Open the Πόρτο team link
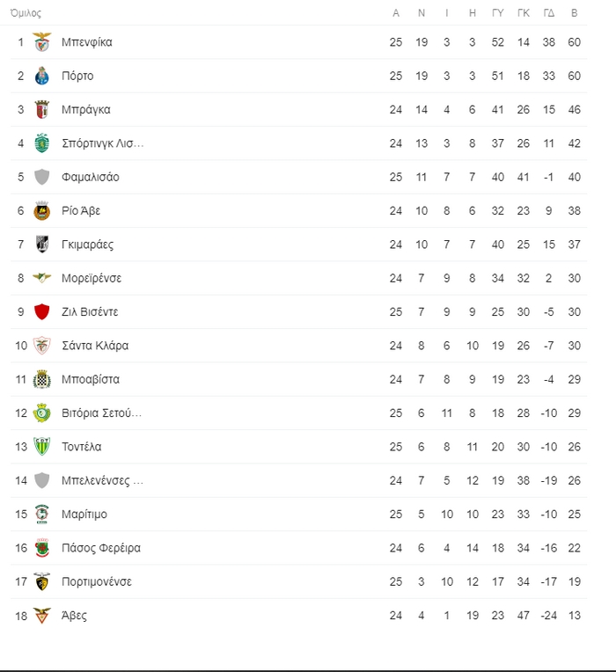The height and width of the screenshot is (672, 616). pos(77,76)
